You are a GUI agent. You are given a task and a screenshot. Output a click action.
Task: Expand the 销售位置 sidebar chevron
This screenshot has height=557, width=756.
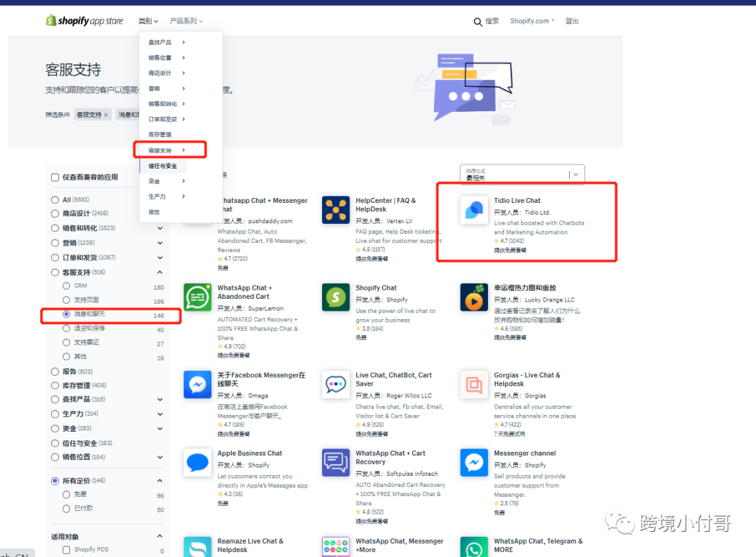click(160, 457)
